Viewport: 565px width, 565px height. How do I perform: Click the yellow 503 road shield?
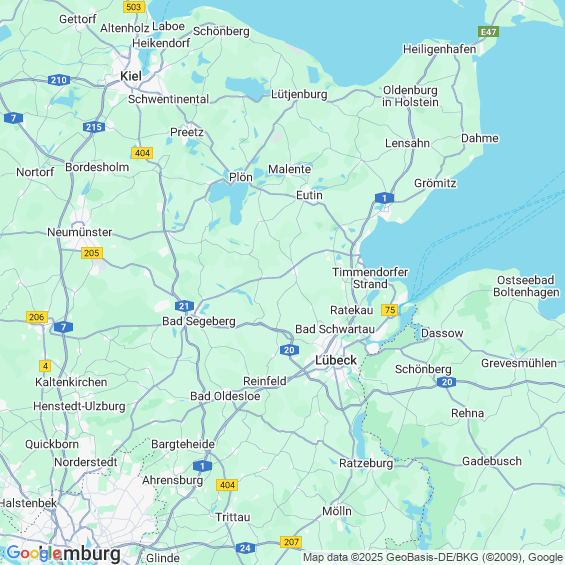134,7
